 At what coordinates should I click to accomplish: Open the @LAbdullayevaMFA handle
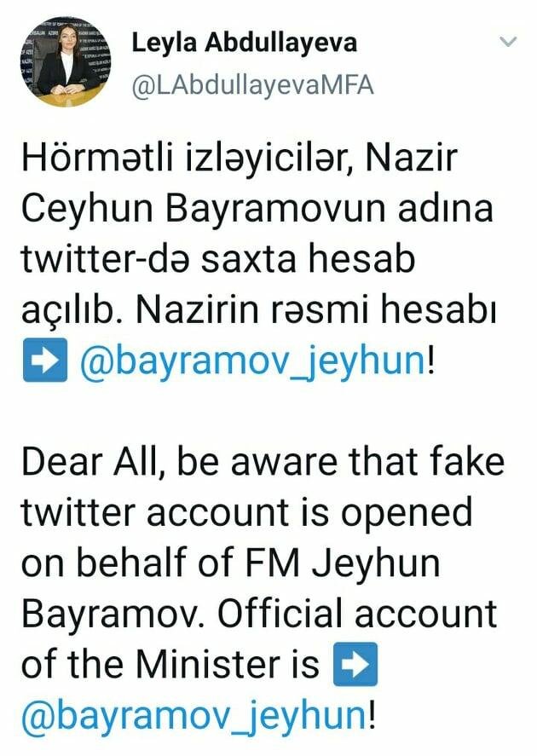coord(253,86)
